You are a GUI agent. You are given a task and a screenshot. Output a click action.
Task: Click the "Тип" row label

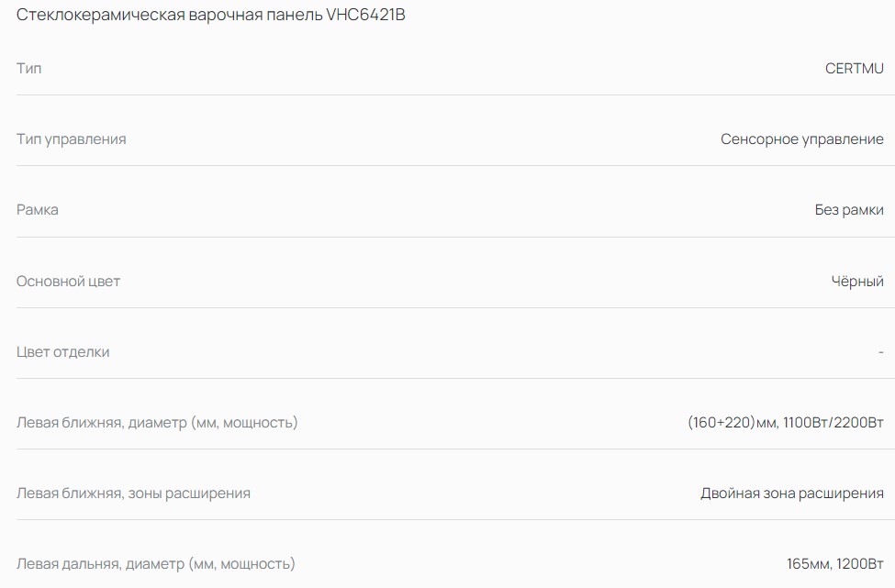tap(29, 68)
